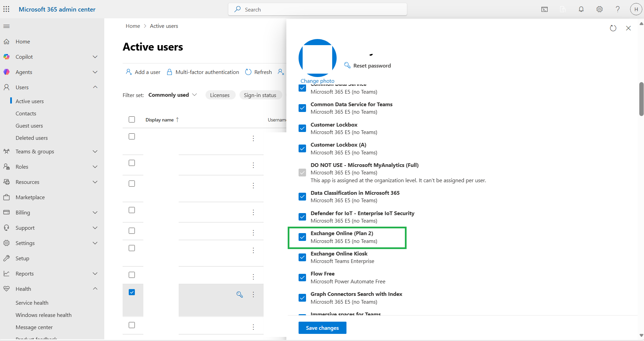Screen dimensions: 644x341
Task: Click the Search input field
Action: pos(318,10)
